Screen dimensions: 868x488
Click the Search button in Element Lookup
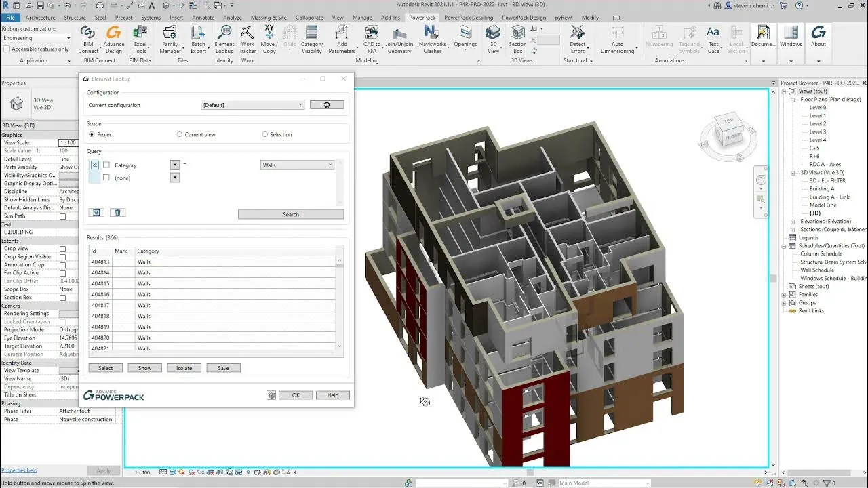click(x=291, y=214)
